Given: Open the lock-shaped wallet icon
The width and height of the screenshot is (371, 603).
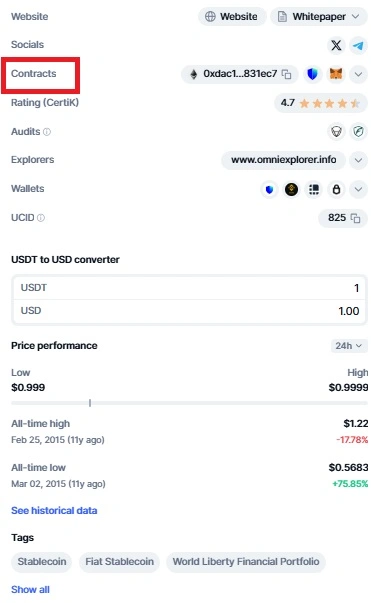Looking at the screenshot, I should 336,189.
